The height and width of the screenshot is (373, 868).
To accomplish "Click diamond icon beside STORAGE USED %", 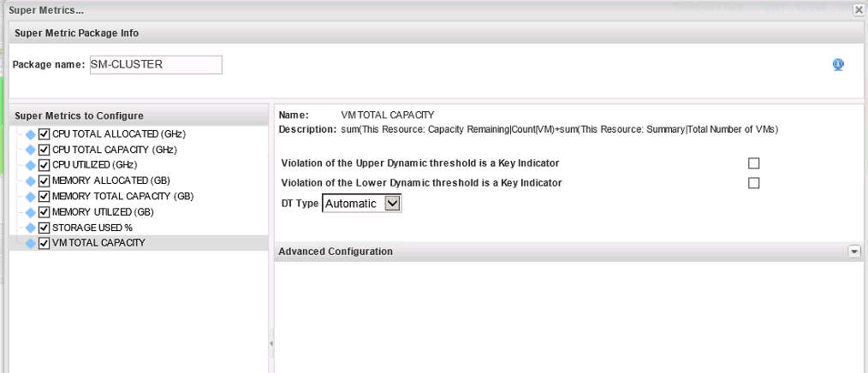I will tap(31, 228).
